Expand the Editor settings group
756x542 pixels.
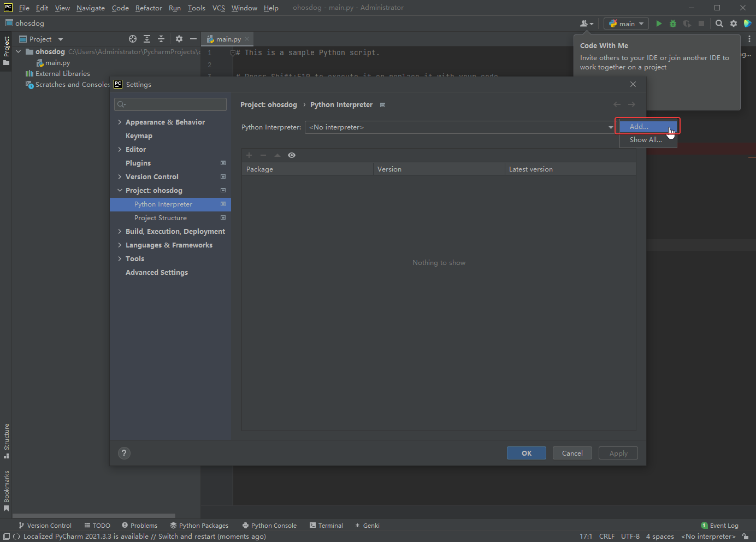(120, 149)
